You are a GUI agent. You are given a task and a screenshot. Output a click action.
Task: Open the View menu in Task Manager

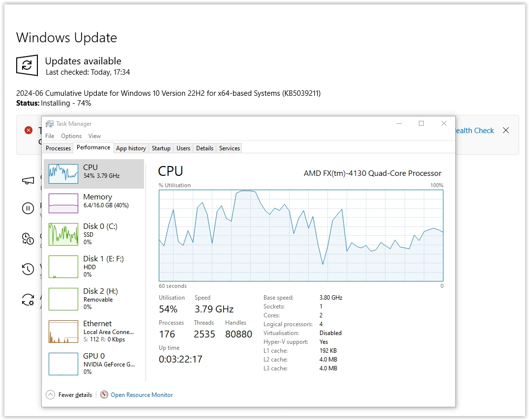pyautogui.click(x=94, y=136)
